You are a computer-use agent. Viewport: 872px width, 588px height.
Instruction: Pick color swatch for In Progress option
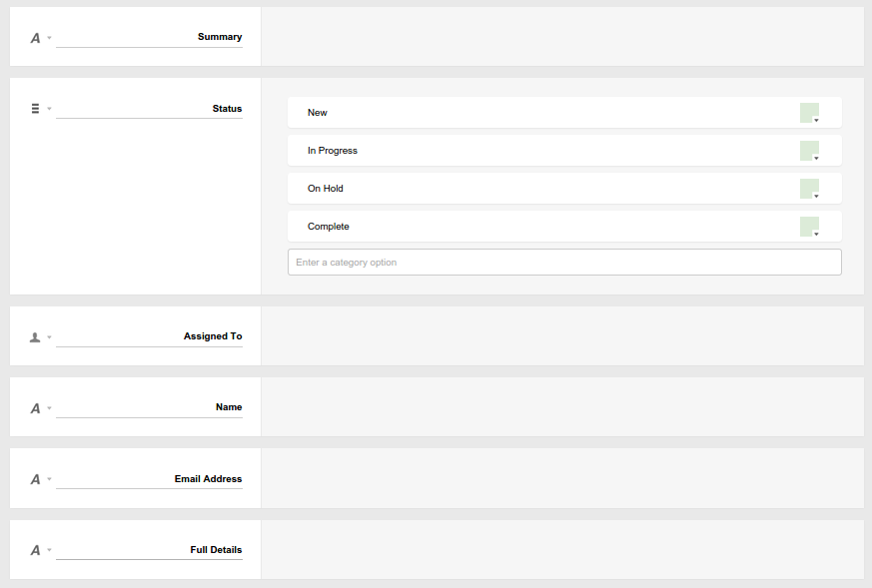point(809,151)
